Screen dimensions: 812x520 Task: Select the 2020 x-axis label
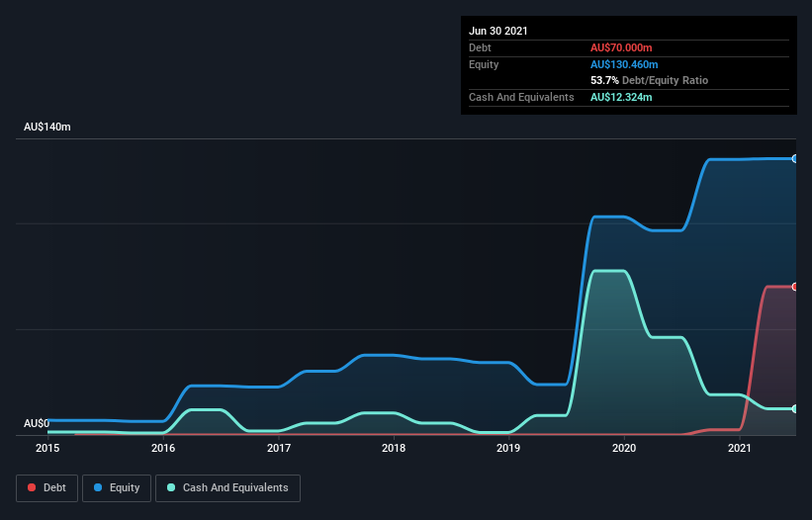coord(624,448)
